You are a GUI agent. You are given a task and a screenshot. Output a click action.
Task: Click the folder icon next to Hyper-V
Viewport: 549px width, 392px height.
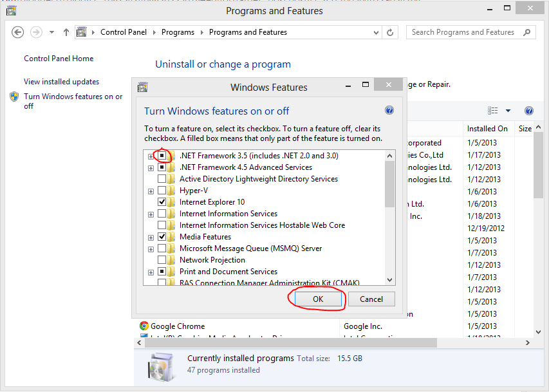pos(171,191)
